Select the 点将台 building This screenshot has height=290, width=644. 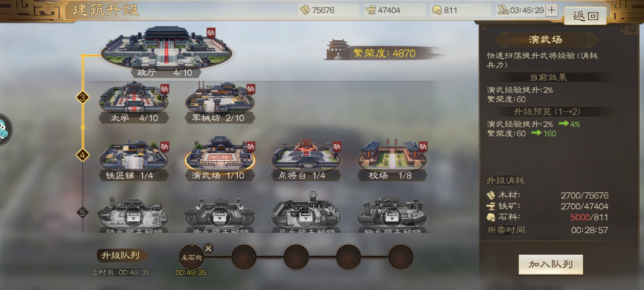coord(306,160)
